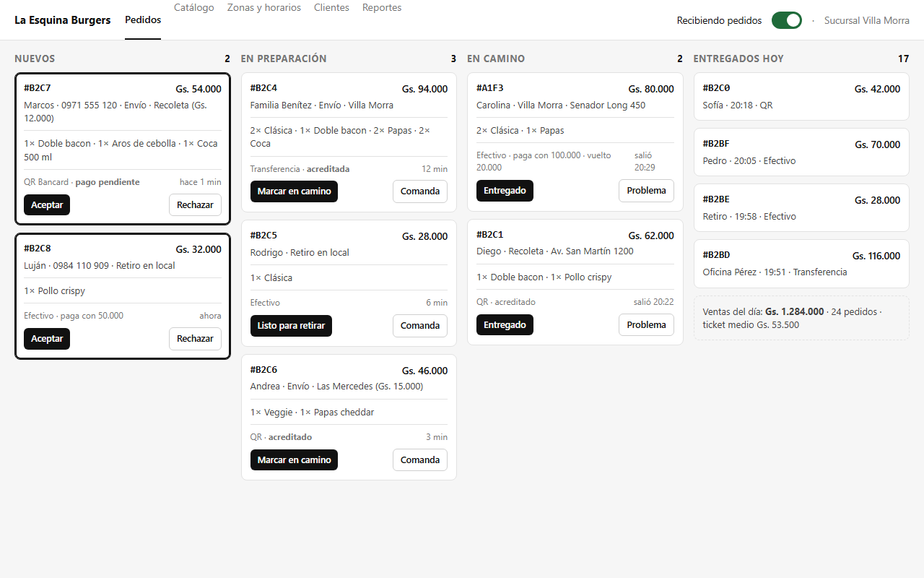Reject Luján's order #B2C8
This screenshot has height=578, width=924.
pyautogui.click(x=195, y=339)
